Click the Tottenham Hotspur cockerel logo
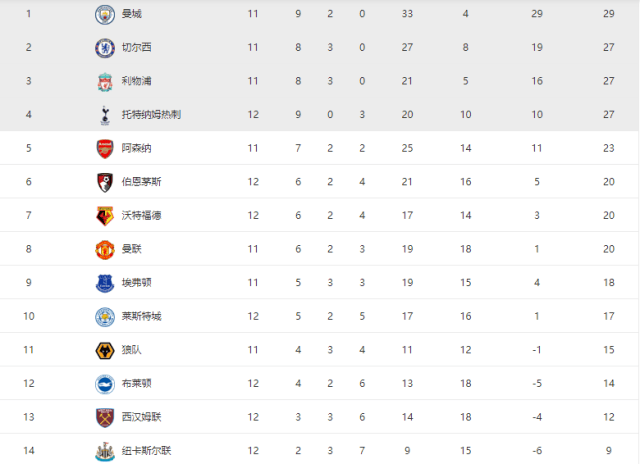The height and width of the screenshot is (464, 640). click(103, 115)
